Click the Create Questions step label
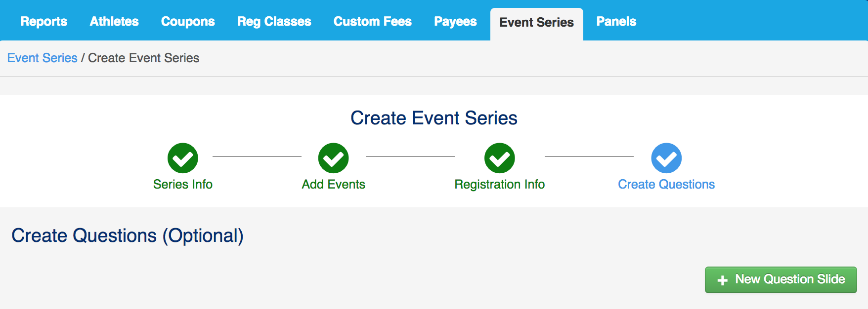Viewport: 868px width, 309px height. point(666,185)
